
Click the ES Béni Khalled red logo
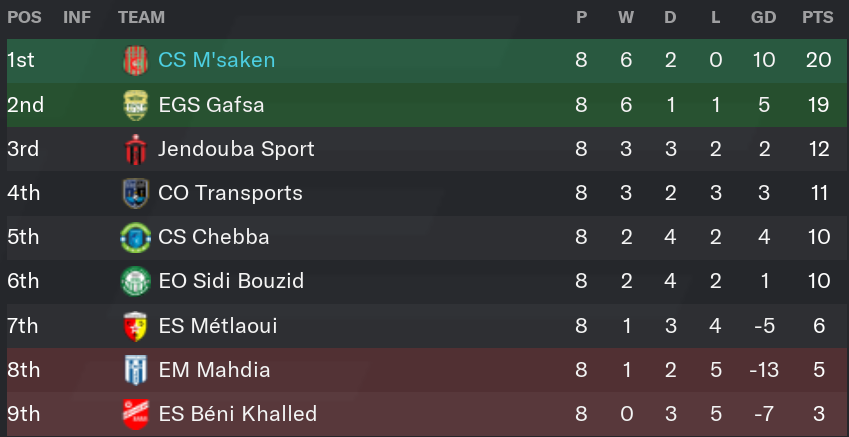[135, 414]
